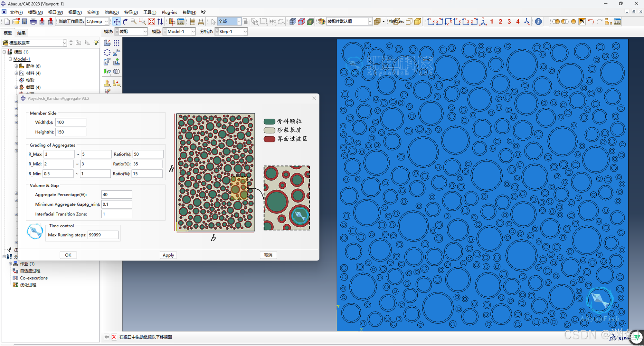Screen dimensions: 644x346
Task: Switch to the 模型 tab
Action: click(x=8, y=33)
